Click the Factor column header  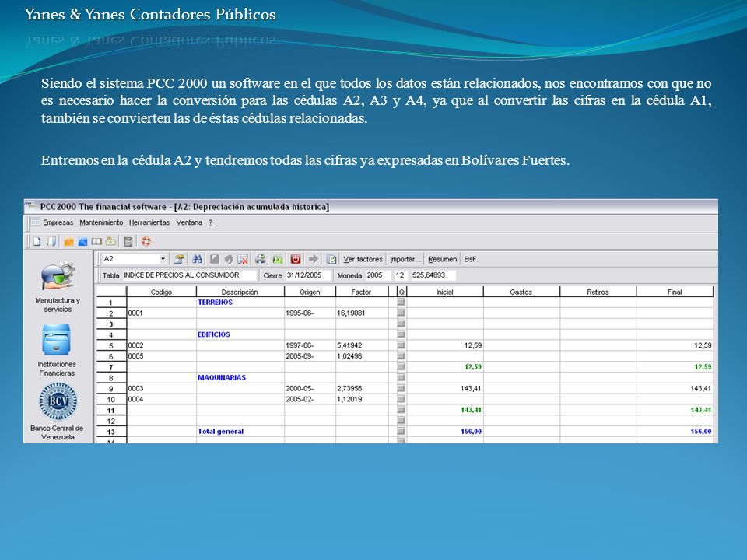[361, 292]
